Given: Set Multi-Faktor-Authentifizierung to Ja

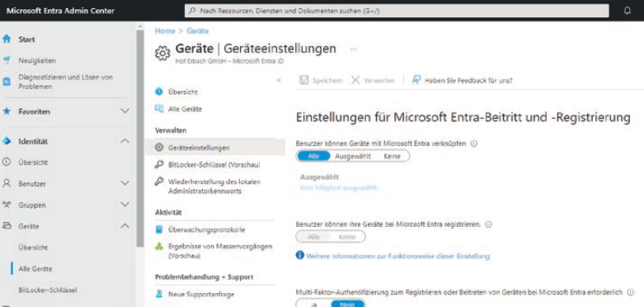Looking at the screenshot, I should coord(314,305).
